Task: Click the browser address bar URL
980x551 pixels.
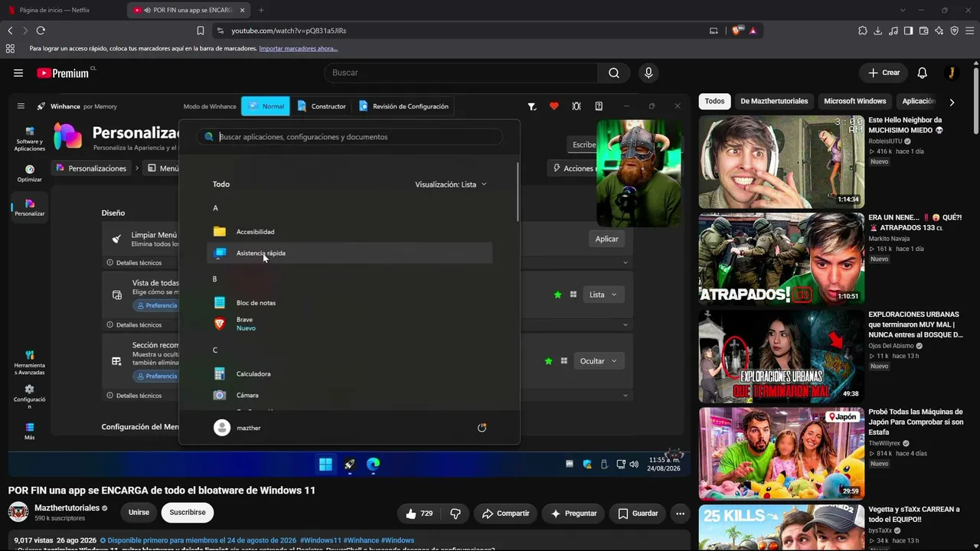Action: tap(289, 31)
